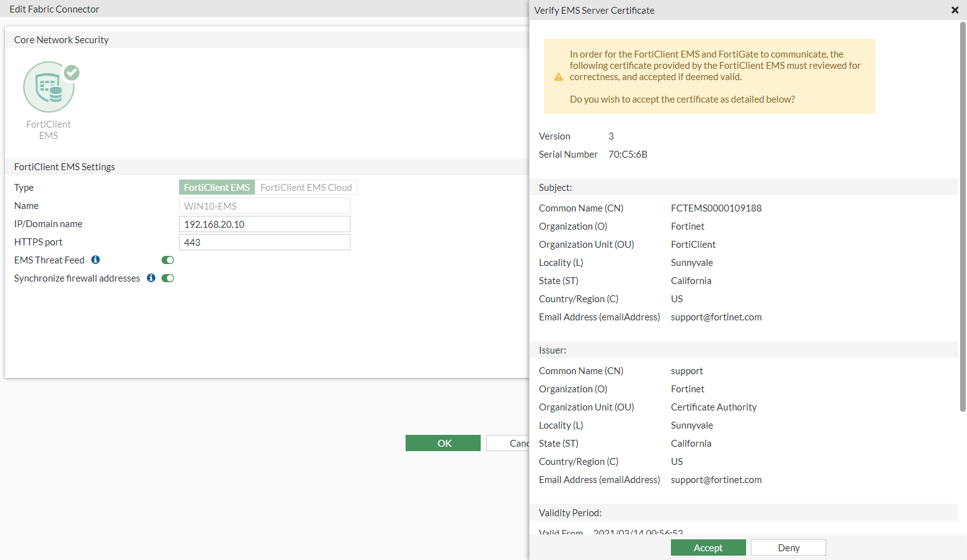
Task: Click the yellow warning triangle icon
Action: tap(559, 77)
